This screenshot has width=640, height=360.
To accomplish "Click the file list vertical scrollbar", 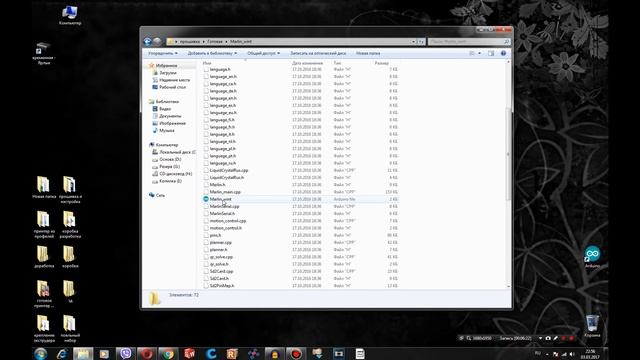I will 508,154.
